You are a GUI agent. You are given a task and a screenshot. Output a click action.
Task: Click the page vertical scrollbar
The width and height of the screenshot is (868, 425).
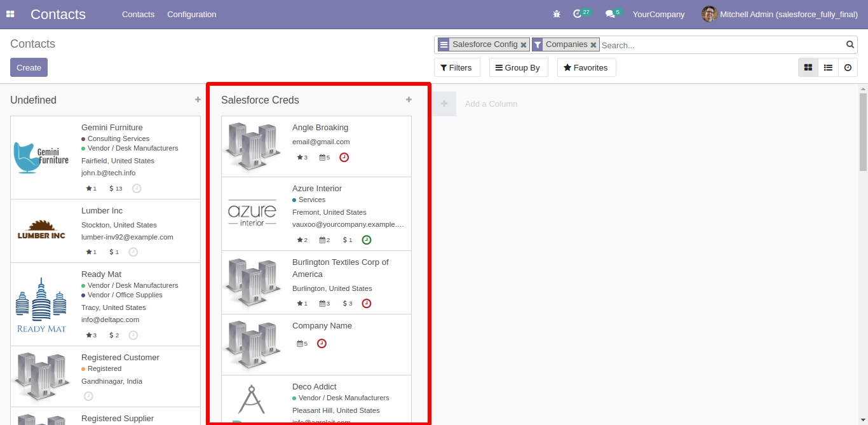[863, 132]
